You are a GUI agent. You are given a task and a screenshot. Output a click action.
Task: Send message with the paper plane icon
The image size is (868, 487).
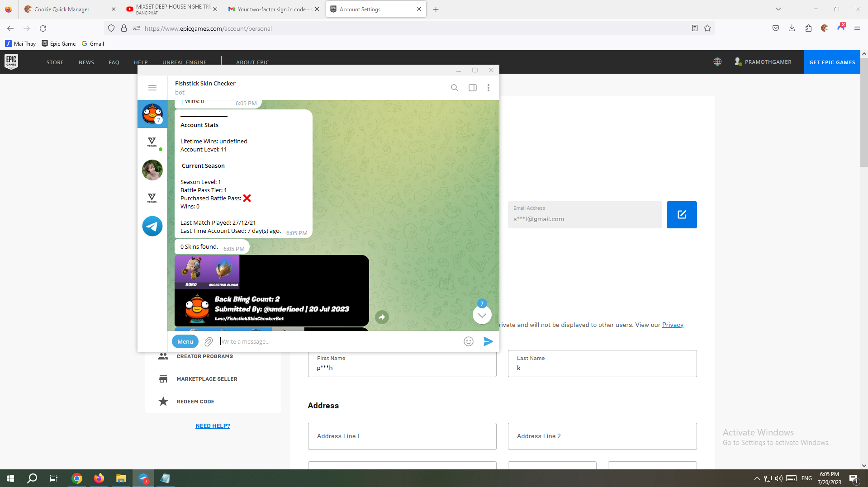point(488,341)
